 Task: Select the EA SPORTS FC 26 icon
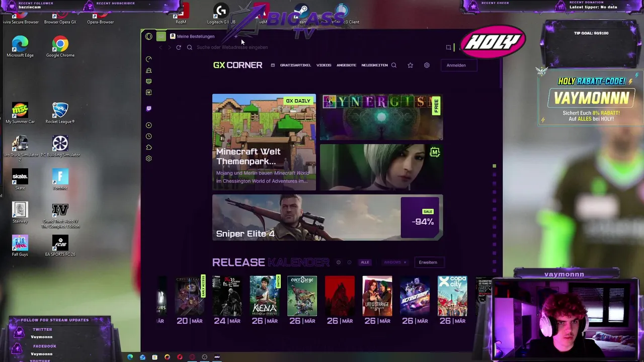coord(60,246)
